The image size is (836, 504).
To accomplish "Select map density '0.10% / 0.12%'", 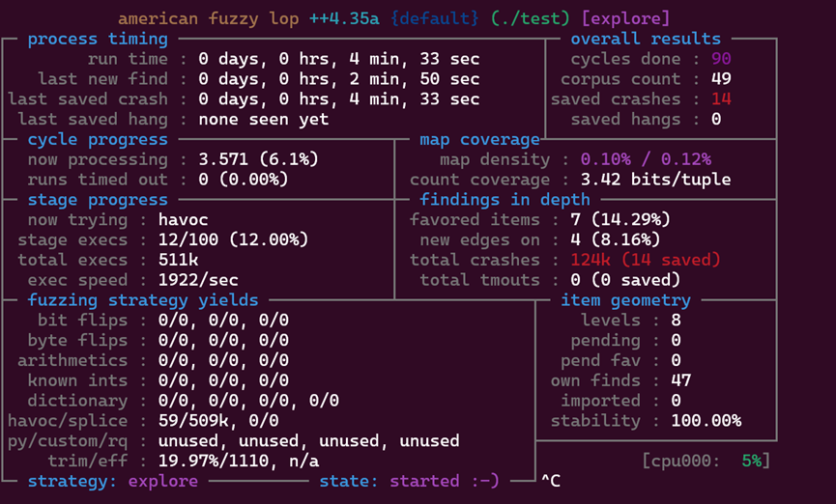I will pyautogui.click(x=646, y=160).
